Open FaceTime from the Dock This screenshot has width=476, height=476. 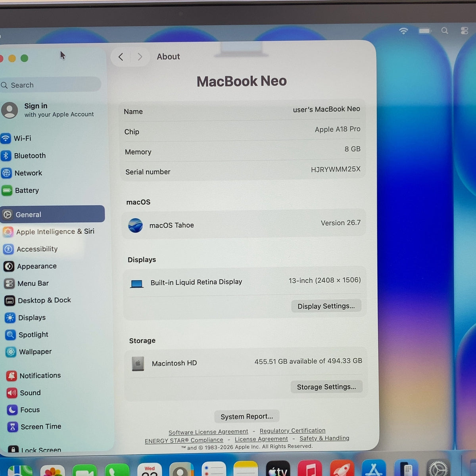coord(84,470)
